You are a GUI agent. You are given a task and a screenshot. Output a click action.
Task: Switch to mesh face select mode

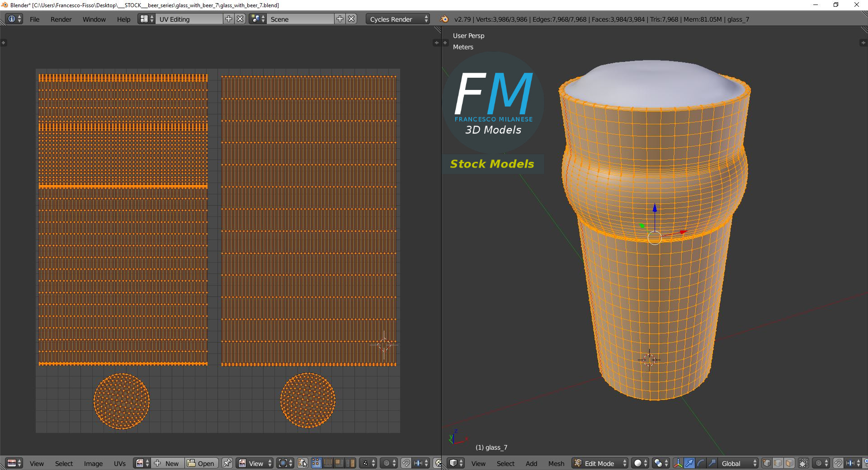[789, 463]
